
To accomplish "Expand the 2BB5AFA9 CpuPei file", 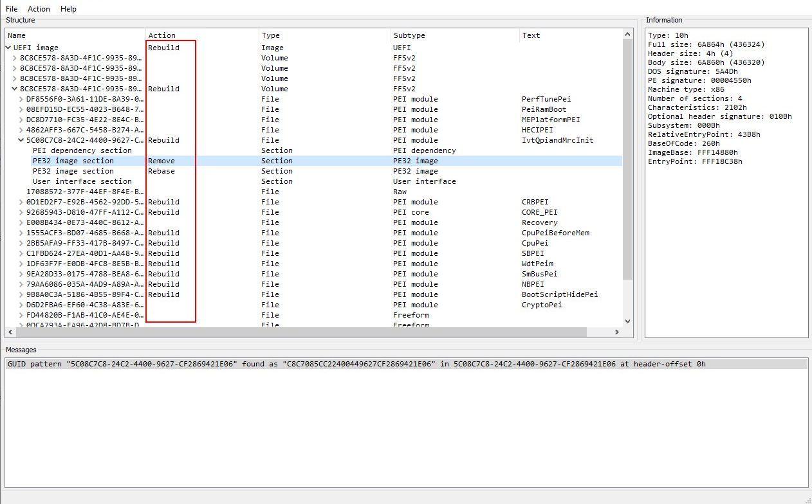I will pyautogui.click(x=22, y=243).
